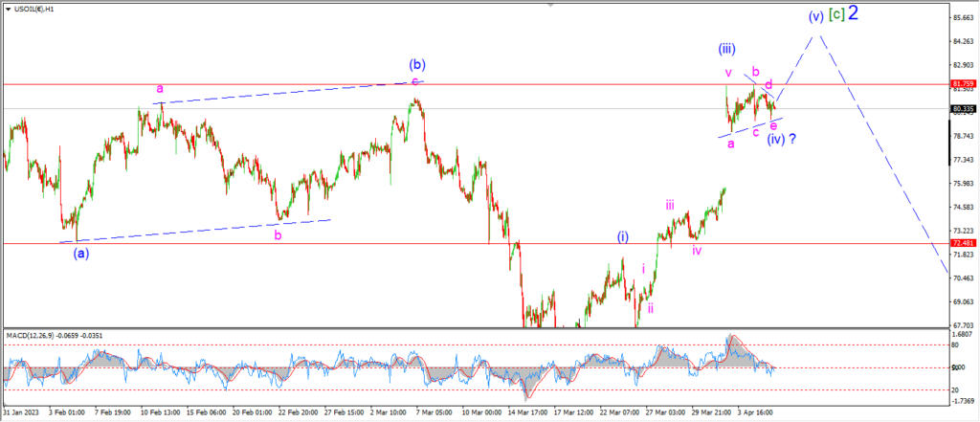
Task: Select the red 72.481 price level tag
Action: [x=961, y=243]
